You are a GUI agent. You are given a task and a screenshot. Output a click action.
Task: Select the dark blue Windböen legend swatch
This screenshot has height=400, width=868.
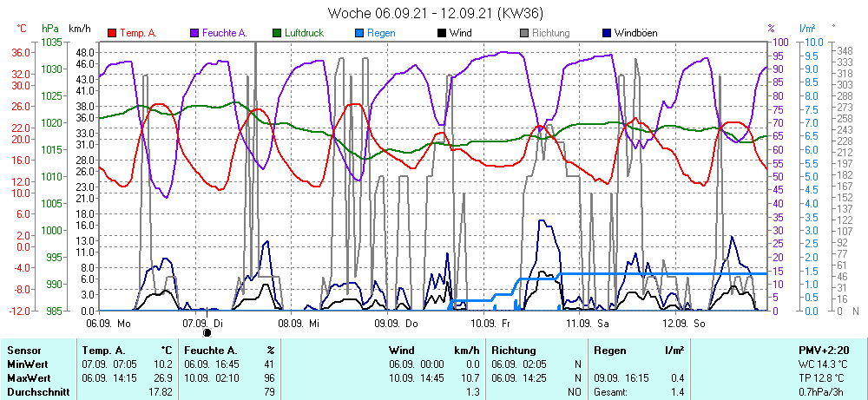tap(607, 33)
